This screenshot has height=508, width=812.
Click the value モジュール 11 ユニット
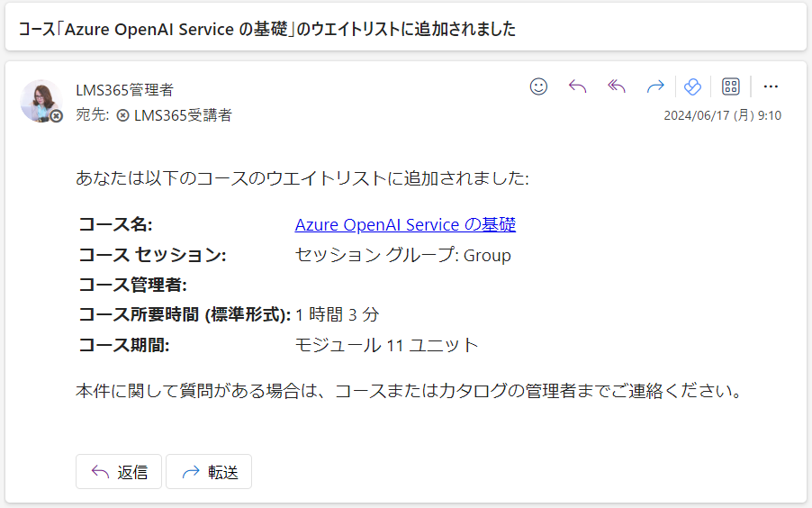click(386, 345)
